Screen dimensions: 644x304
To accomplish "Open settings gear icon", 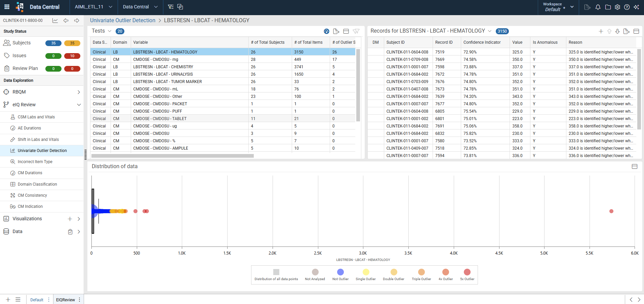I will (617, 7).
